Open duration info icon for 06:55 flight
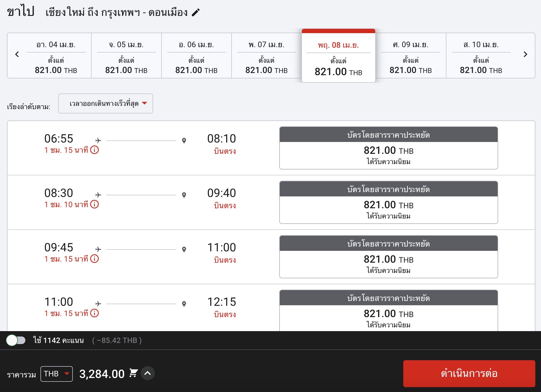The image size is (541, 392). click(x=94, y=150)
